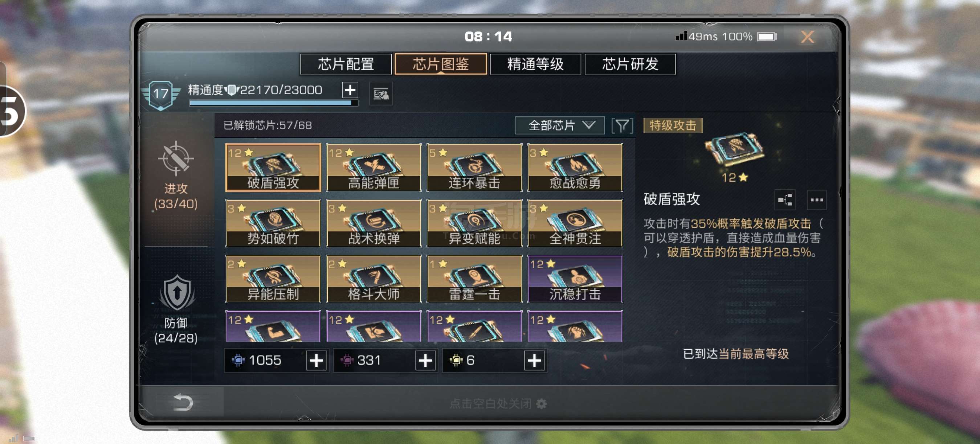
Task: Select the 防御 defense category
Action: 176,309
